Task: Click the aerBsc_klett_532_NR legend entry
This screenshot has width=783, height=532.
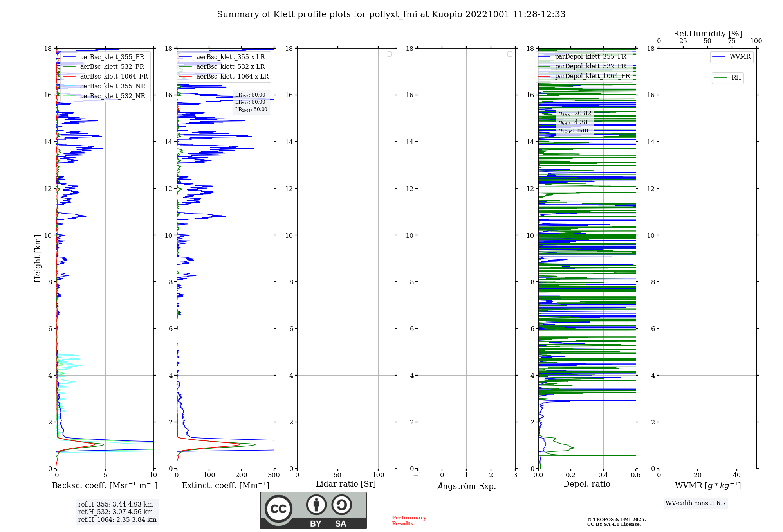Action: pos(104,96)
